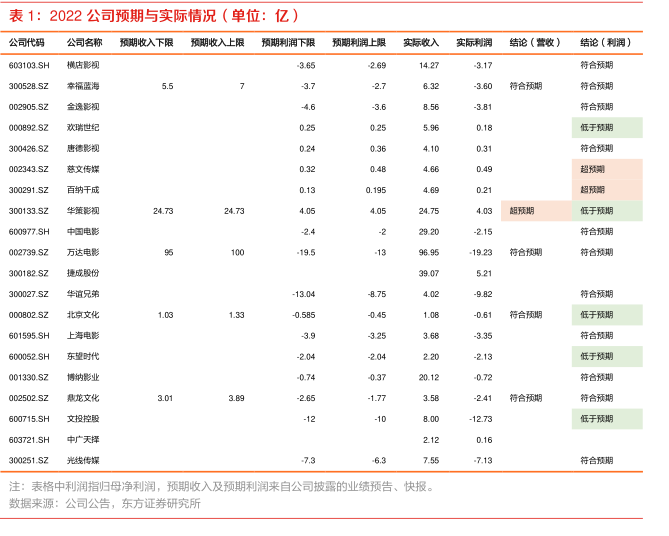Click the 结论（营收） column header
Image resolution: width=669 pixels, height=536 pixels.
(535, 44)
